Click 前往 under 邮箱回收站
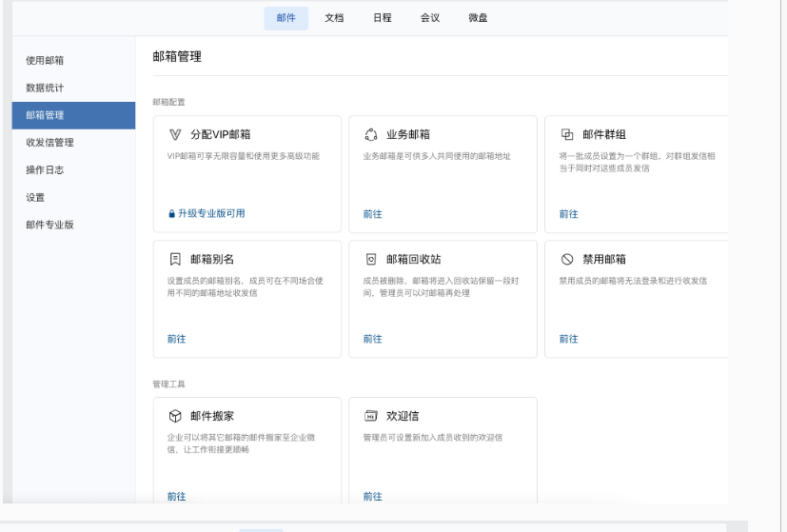Screen dimensions: 787x532 click(372, 339)
